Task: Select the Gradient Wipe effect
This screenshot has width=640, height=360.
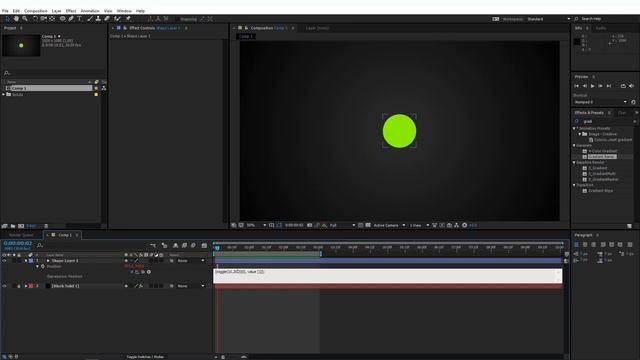Action: click(x=600, y=191)
